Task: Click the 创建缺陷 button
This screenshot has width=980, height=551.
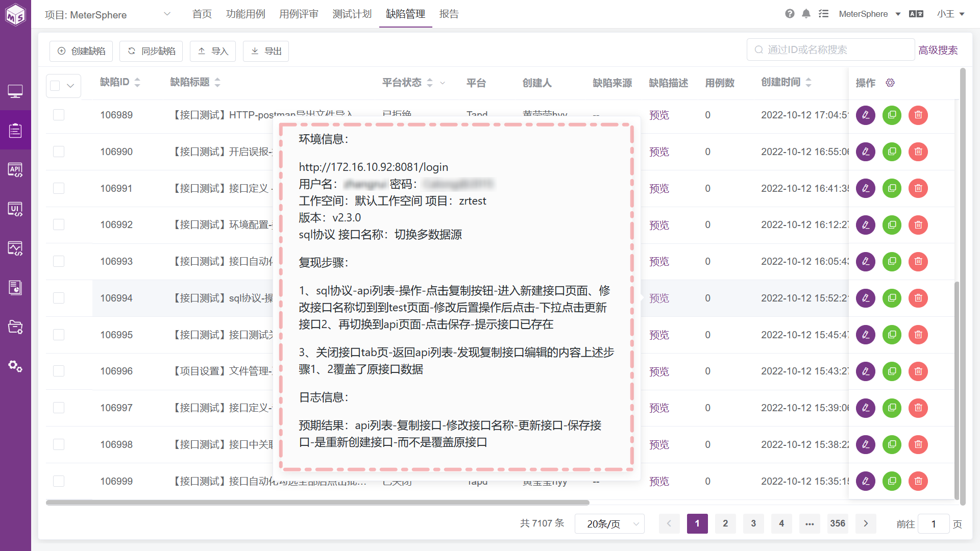Action: [x=81, y=51]
